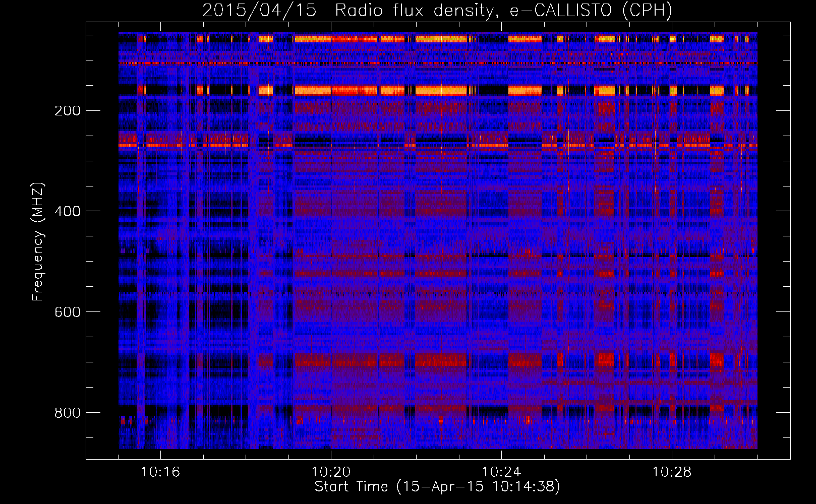Click the 'Frequency (MHZ)' axis label
816x504 pixels.
tap(38, 242)
